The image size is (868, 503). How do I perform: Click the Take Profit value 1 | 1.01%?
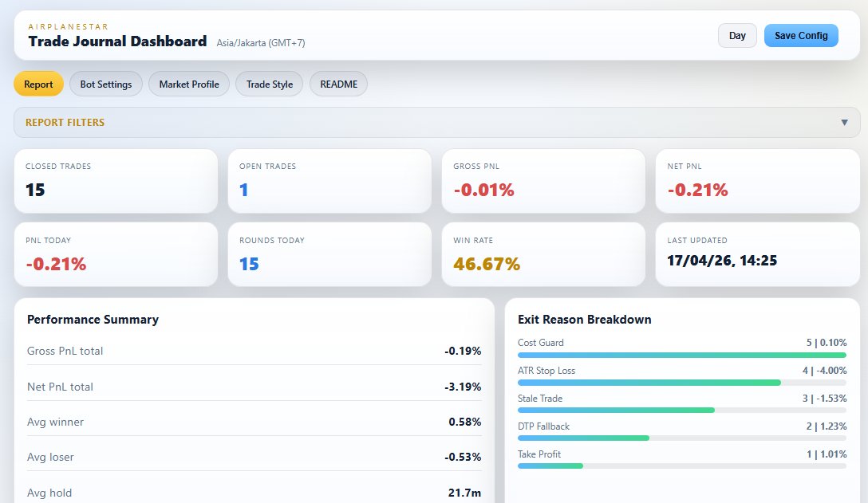point(826,454)
